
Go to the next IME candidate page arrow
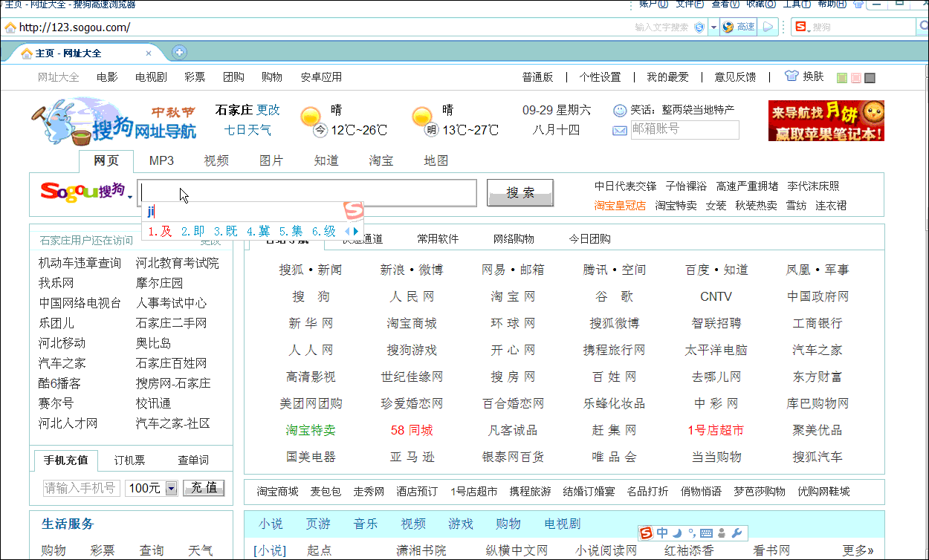tap(356, 231)
